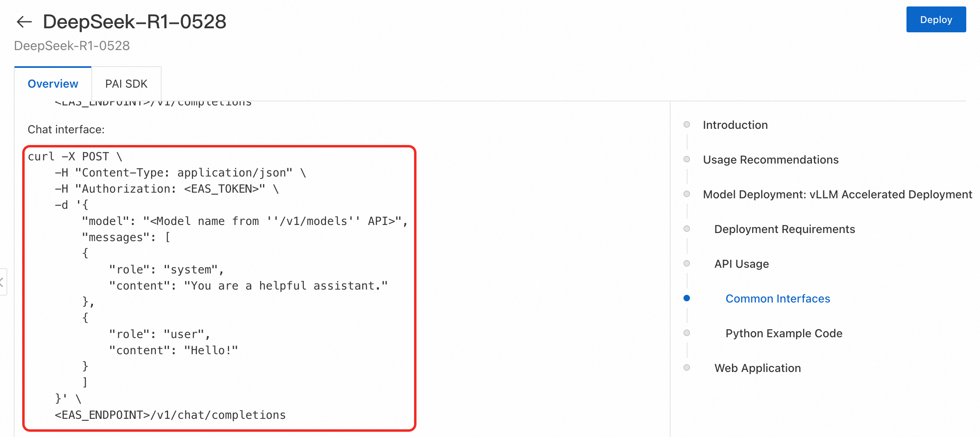Expand the collapsed left sidebar handle
Viewport: 980px width, 437px height.
tap(2, 282)
